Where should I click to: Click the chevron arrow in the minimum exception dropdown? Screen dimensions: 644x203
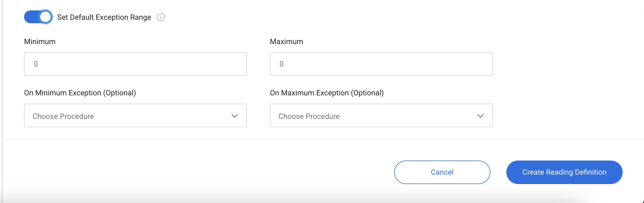tap(234, 116)
